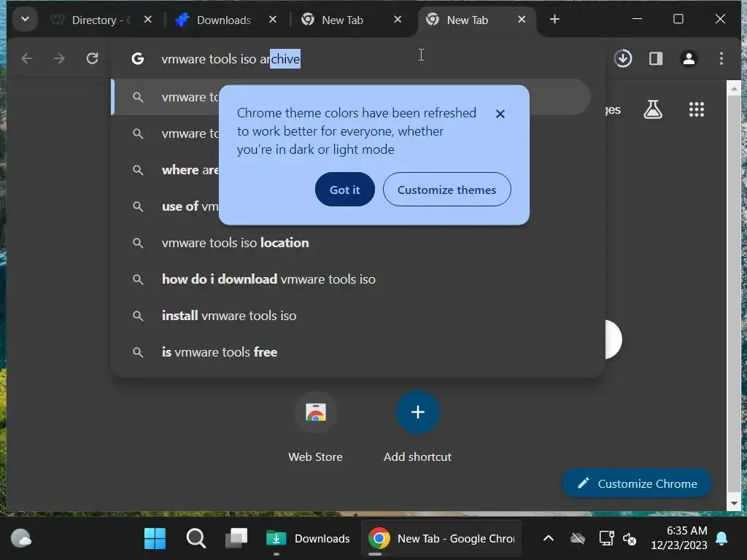Viewport: 747px width, 560px height.
Task: Select 'install vmware tools iso' suggestion
Action: [x=352, y=316]
